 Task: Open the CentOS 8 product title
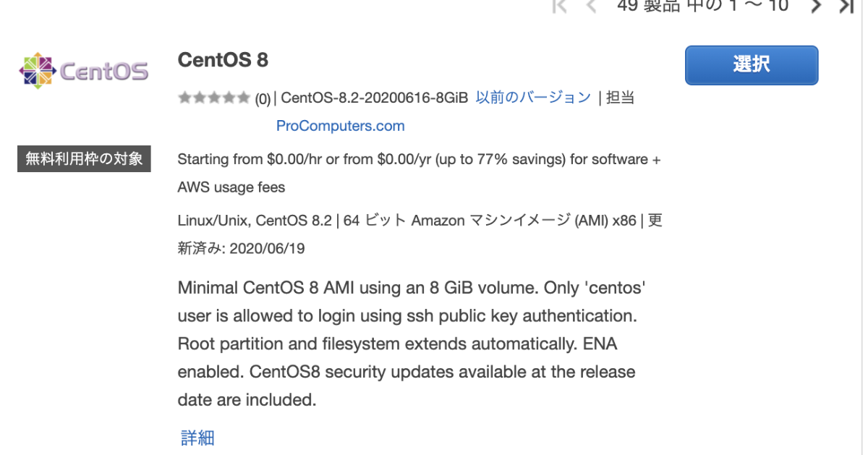point(223,60)
